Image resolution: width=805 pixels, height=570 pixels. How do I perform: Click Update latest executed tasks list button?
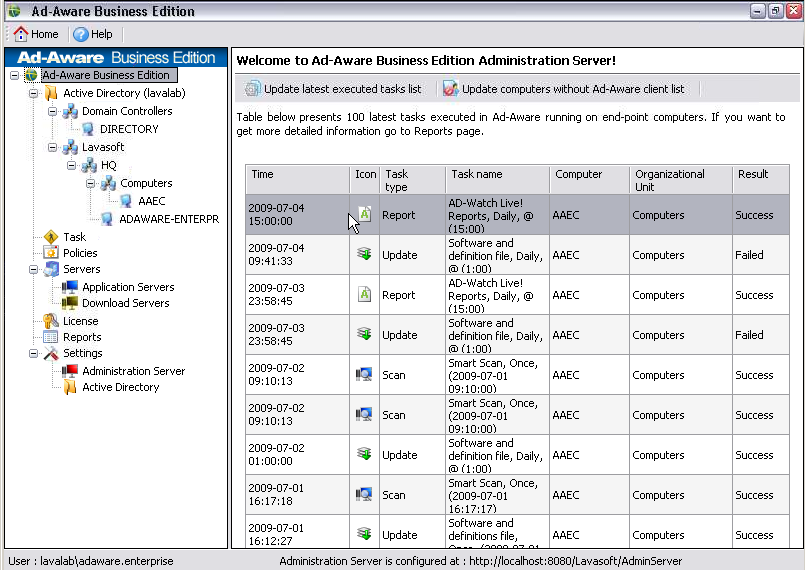(334, 89)
